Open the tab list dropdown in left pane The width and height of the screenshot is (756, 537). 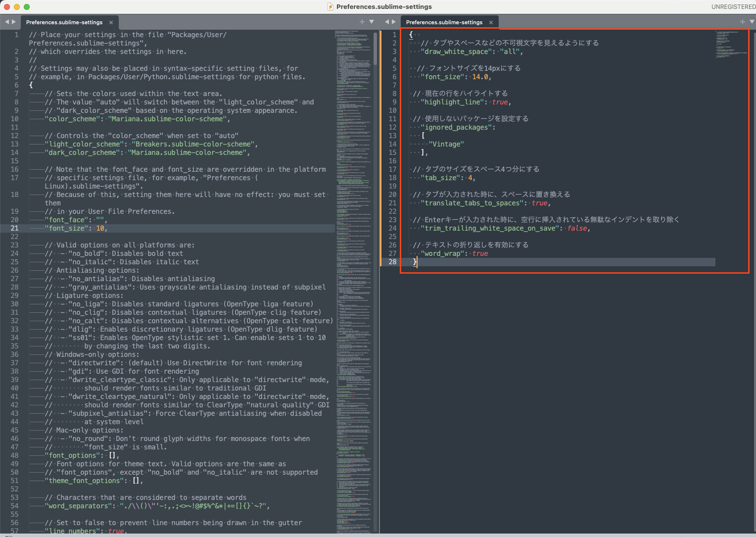click(371, 22)
